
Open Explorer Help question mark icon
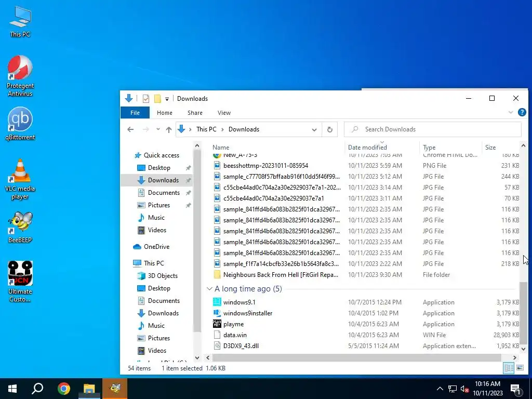click(x=522, y=112)
